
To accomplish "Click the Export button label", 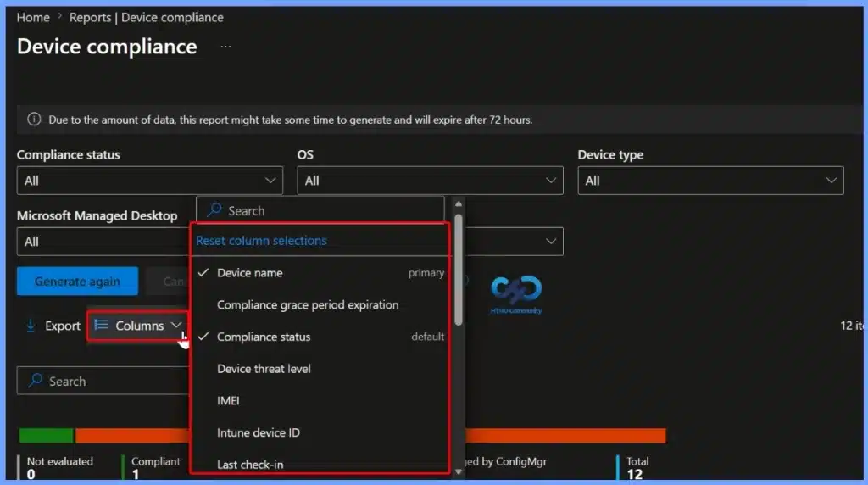I will [x=63, y=326].
